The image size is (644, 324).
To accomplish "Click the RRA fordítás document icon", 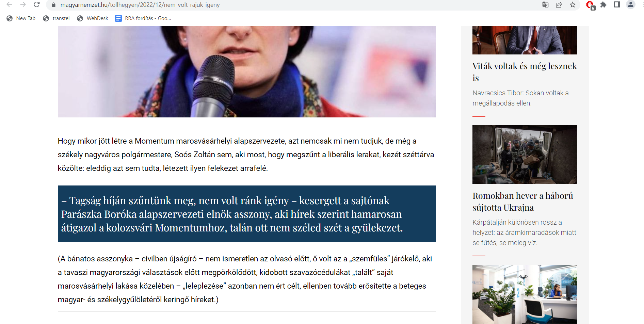I will point(118,18).
